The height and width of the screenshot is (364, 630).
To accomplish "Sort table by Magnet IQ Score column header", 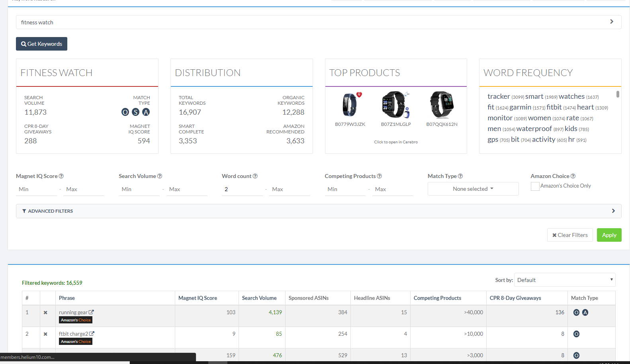I will pos(198,298).
